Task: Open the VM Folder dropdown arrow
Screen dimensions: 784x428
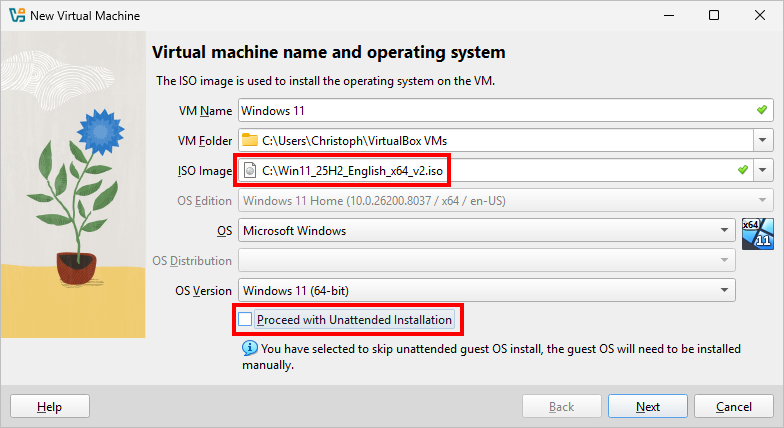Action: (762, 140)
